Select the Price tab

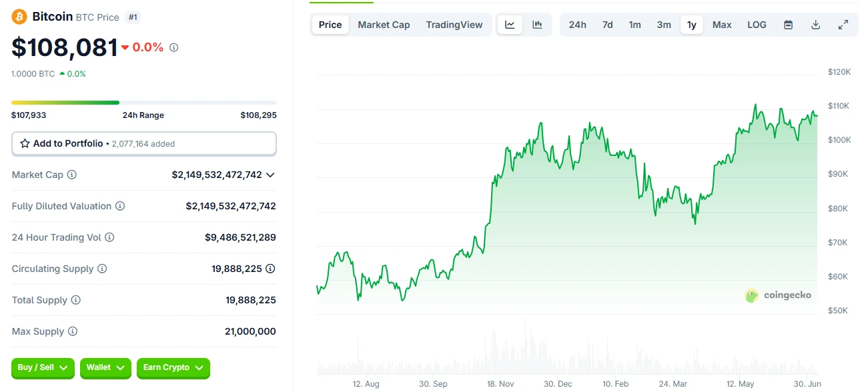330,25
